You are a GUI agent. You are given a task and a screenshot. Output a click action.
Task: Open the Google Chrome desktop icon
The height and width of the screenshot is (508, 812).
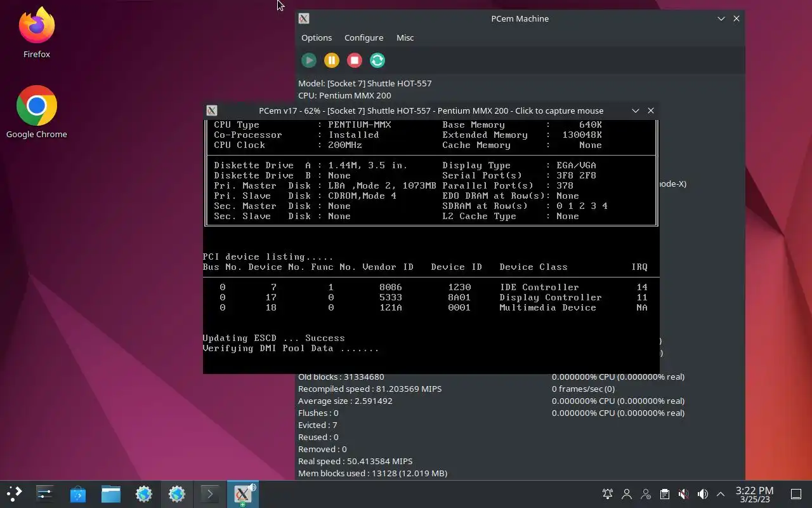click(x=37, y=112)
